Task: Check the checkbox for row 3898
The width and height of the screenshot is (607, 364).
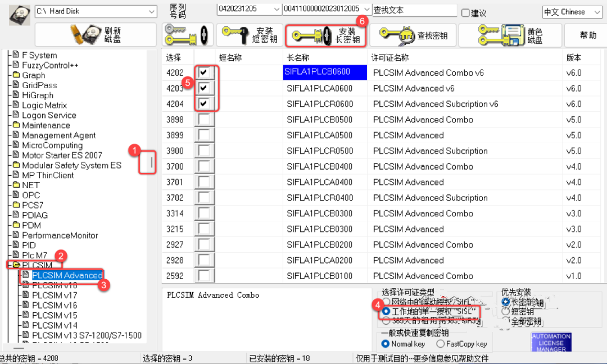Action: click(203, 119)
